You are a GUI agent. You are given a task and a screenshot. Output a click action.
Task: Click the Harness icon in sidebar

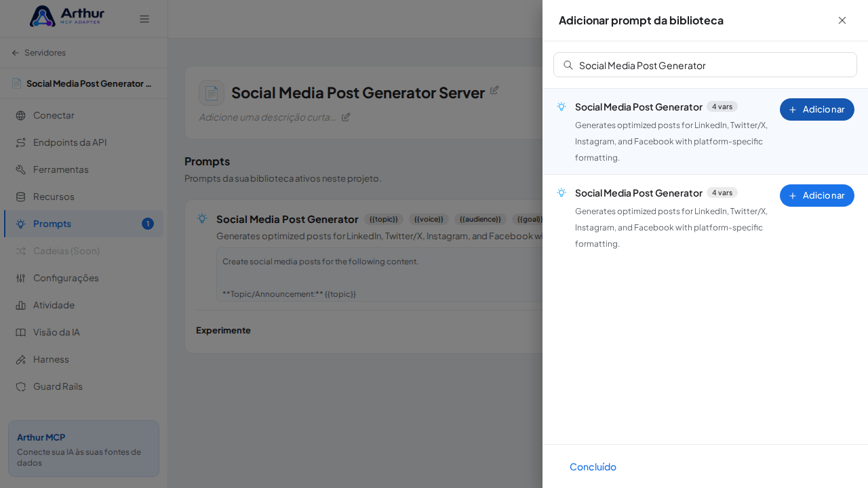click(20, 359)
